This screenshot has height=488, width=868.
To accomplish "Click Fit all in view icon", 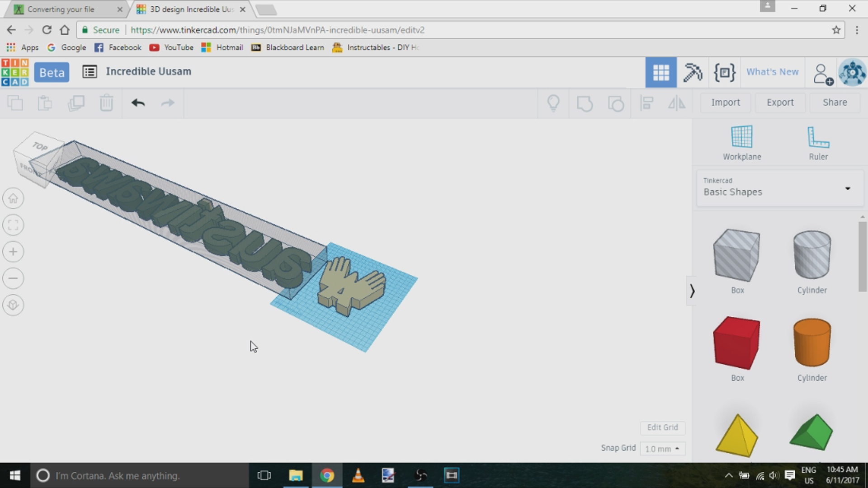I will click(13, 225).
